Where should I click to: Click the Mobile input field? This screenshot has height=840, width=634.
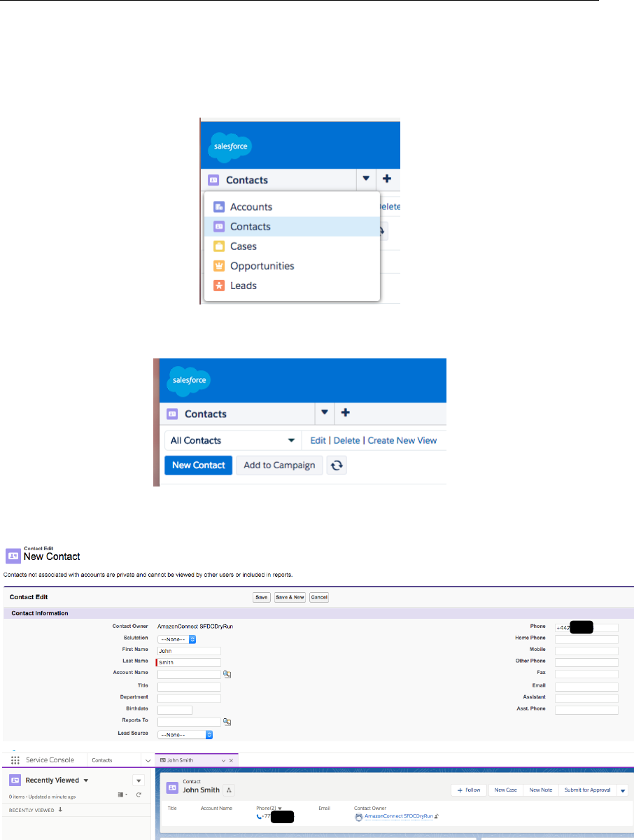pyautogui.click(x=586, y=650)
